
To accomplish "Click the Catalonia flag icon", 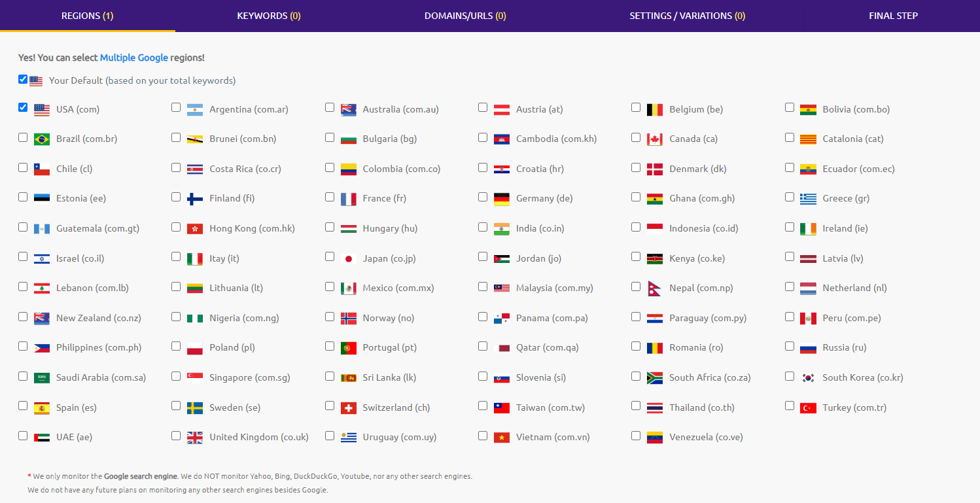I will (x=808, y=139).
